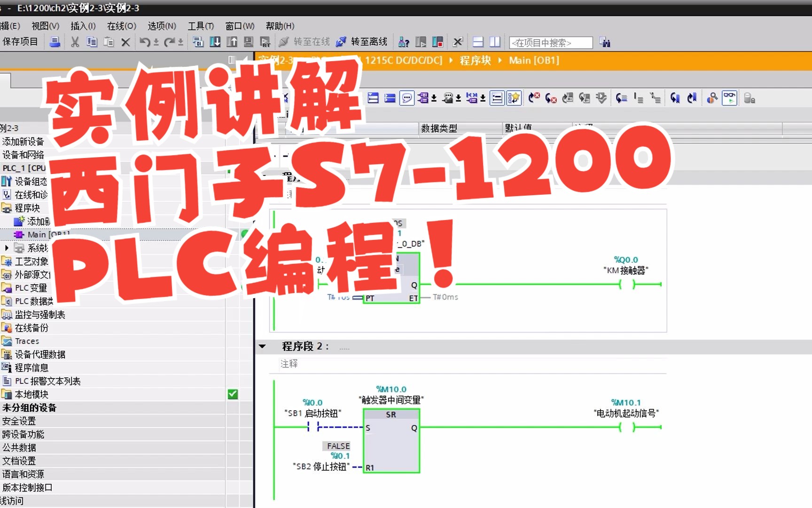
Task: Click the Save Project button
Action: pyautogui.click(x=20, y=42)
